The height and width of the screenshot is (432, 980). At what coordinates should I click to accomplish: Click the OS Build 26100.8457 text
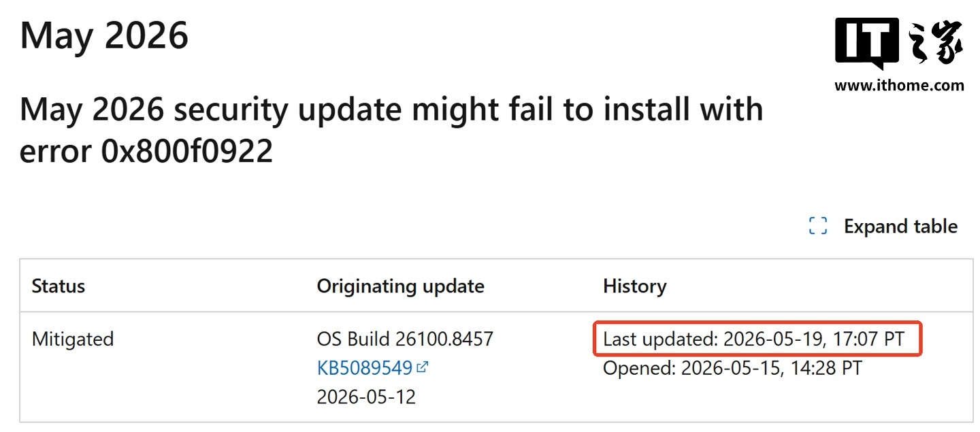click(x=405, y=339)
